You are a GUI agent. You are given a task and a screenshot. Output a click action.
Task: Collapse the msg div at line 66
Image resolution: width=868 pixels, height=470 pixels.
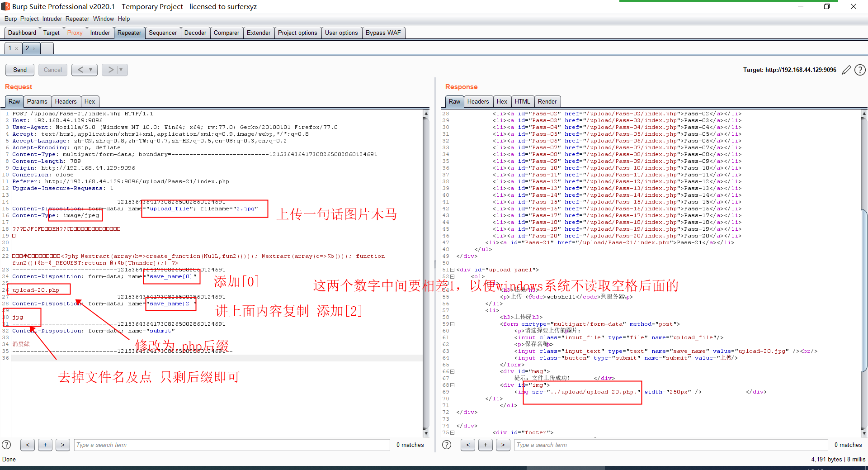click(x=453, y=371)
